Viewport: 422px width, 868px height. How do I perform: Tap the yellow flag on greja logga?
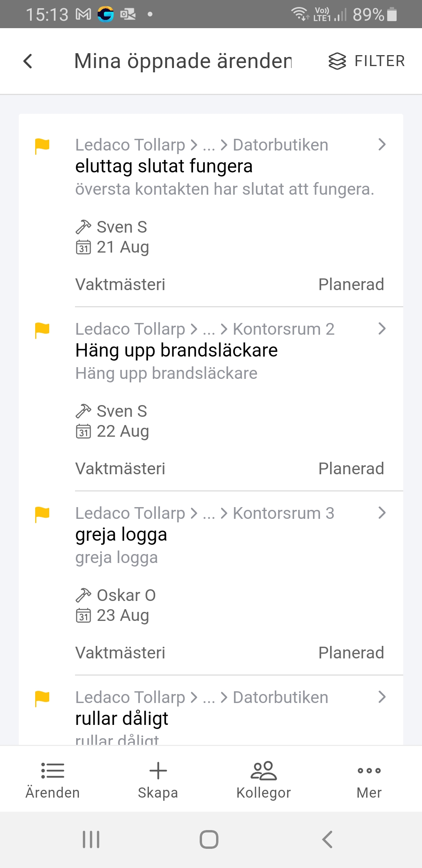click(42, 514)
